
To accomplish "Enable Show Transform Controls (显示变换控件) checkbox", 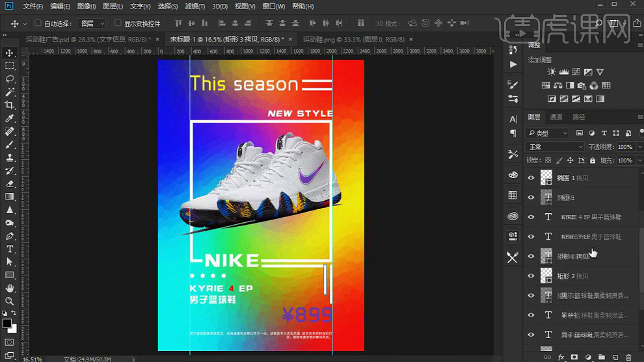I will click(118, 23).
